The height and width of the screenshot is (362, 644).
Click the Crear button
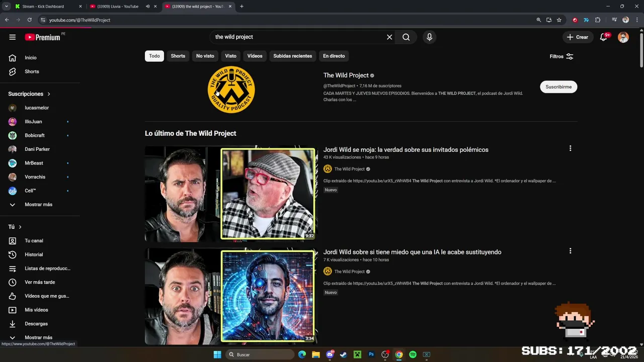coord(577,37)
